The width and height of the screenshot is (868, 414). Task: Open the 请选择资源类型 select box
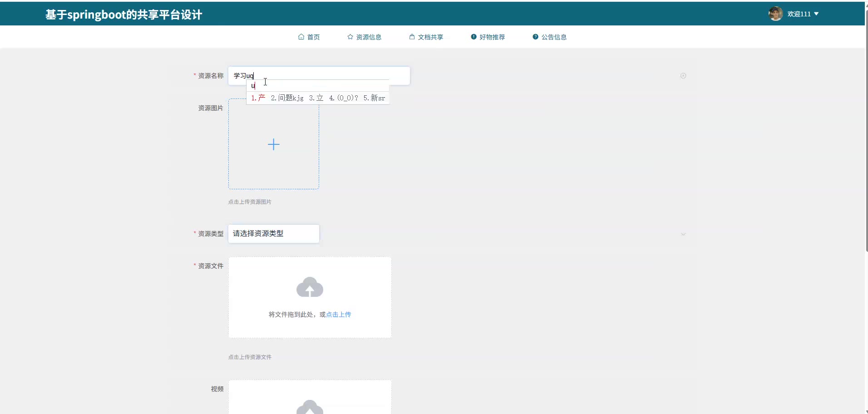tap(273, 234)
